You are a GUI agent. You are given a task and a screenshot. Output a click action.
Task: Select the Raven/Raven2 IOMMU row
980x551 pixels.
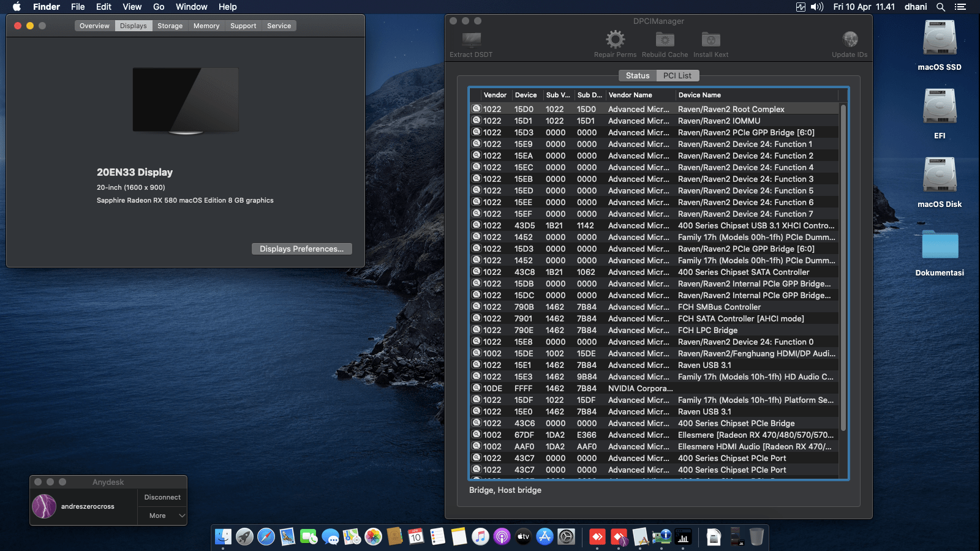pos(654,121)
